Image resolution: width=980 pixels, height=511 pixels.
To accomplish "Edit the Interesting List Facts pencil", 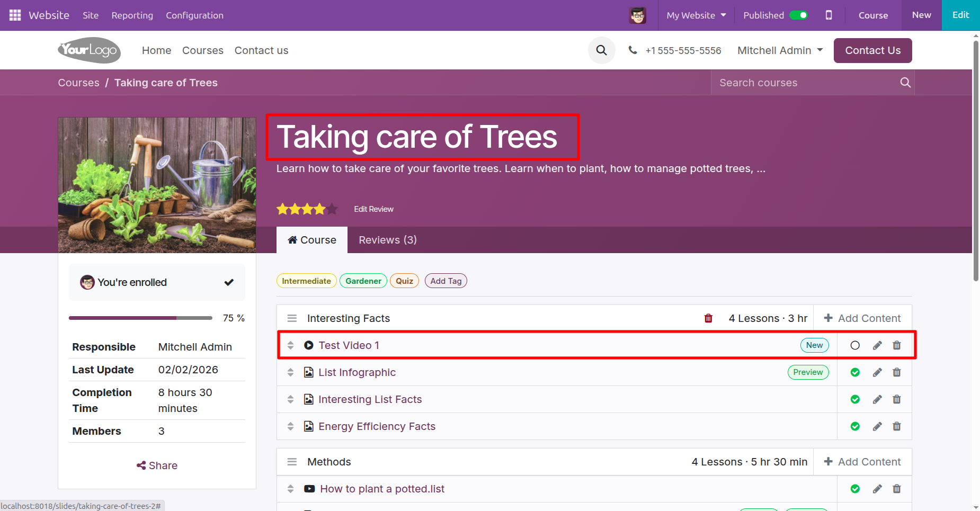I will coord(877,399).
